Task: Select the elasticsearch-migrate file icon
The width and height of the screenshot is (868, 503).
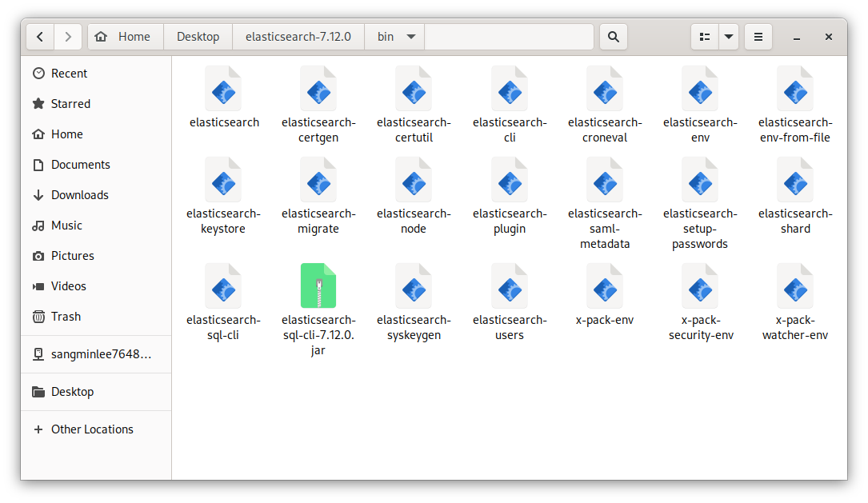Action: (318, 180)
